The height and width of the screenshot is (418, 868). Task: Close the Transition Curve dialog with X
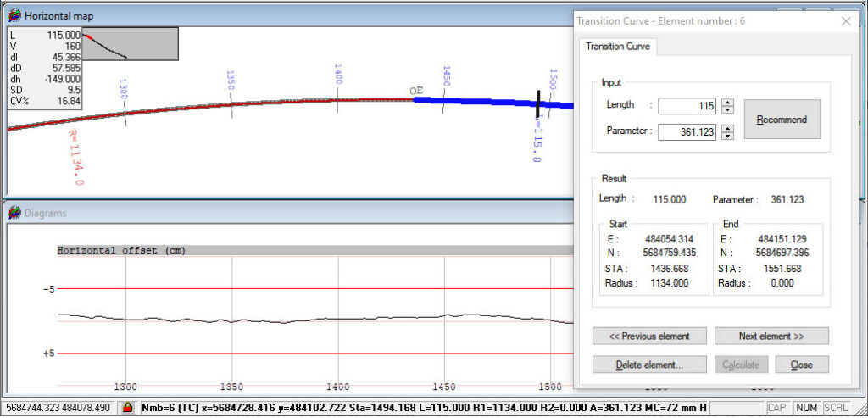[845, 21]
